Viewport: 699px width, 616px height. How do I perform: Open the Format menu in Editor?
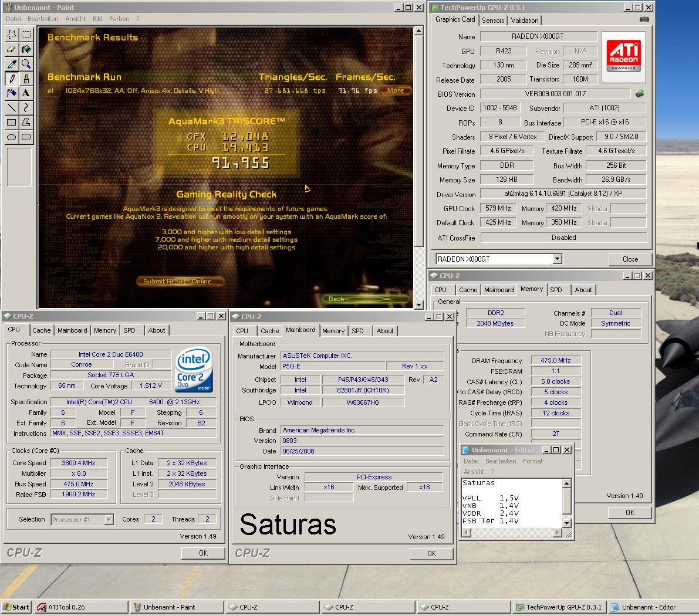click(x=533, y=461)
